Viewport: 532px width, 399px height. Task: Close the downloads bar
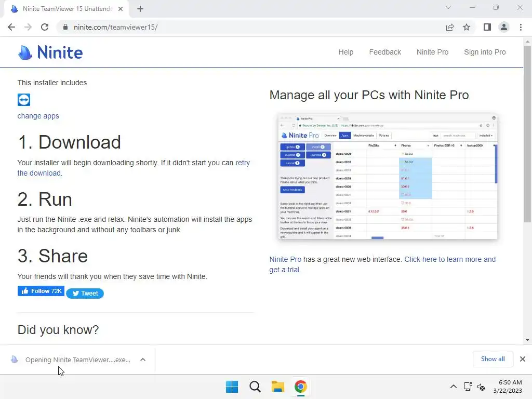tap(523, 359)
